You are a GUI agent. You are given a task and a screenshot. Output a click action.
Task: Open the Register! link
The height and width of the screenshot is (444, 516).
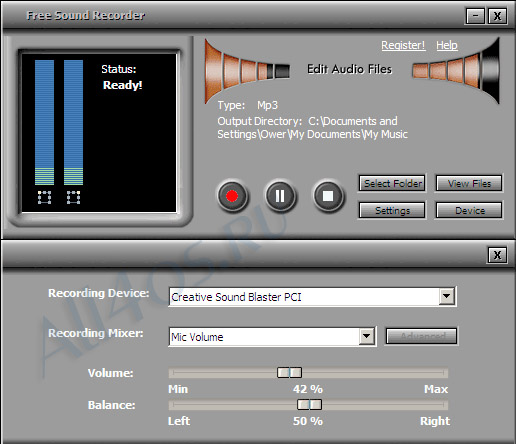[x=403, y=45]
